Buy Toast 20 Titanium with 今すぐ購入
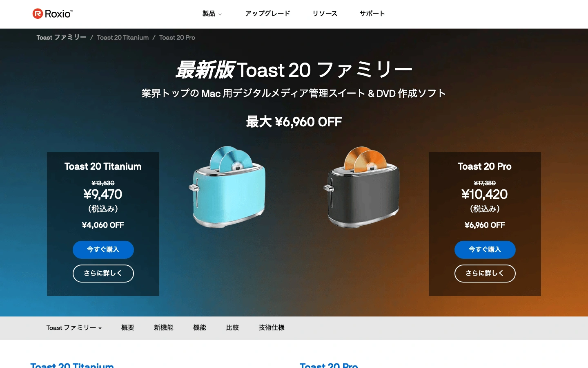The width and height of the screenshot is (588, 368). (x=103, y=249)
